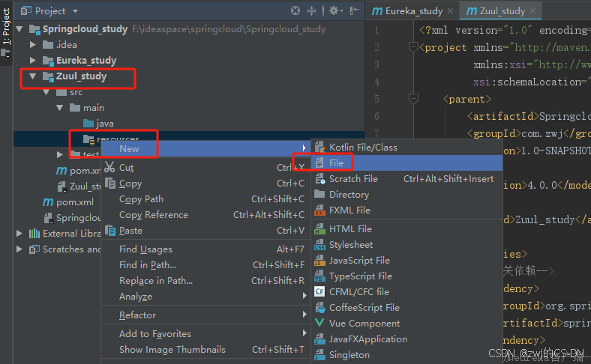The width and height of the screenshot is (591, 364).
Task: Create a new JavaScript File
Action: [x=407, y=261]
